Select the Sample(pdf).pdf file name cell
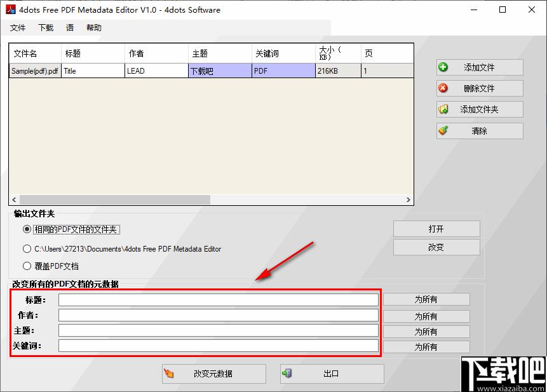Image resolution: width=547 pixels, height=392 pixels. point(35,71)
